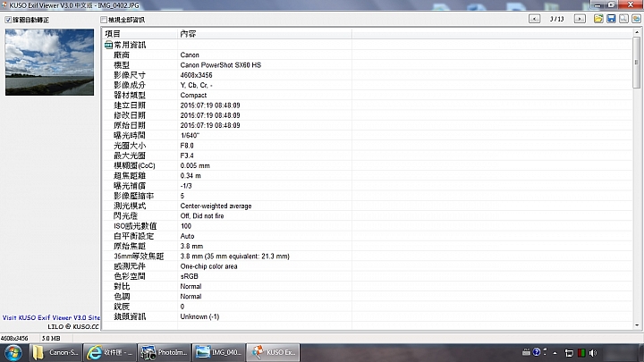The width and height of the screenshot is (644, 362).
Task: Select the Canon PowerShot SX60 HS value
Action: [221, 65]
